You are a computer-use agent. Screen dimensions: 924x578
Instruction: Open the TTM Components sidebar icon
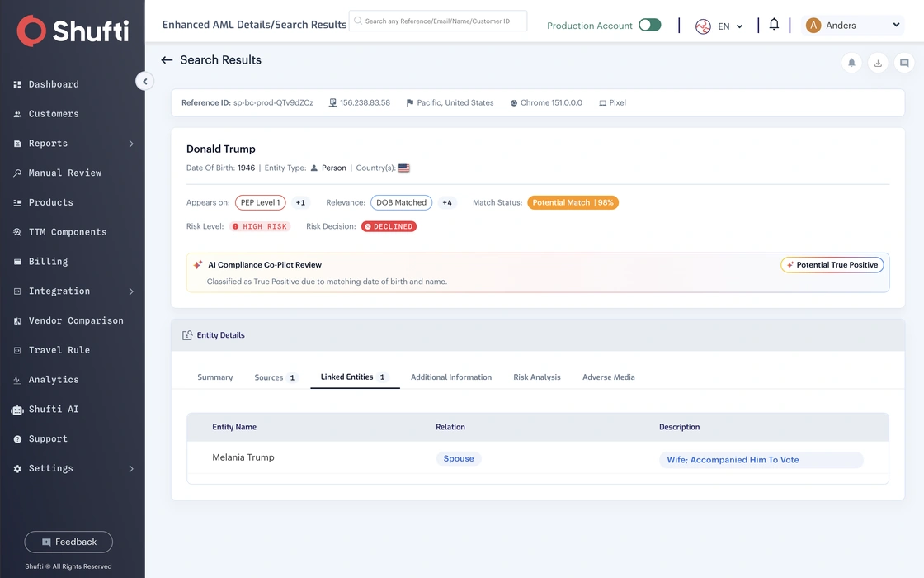coord(17,232)
